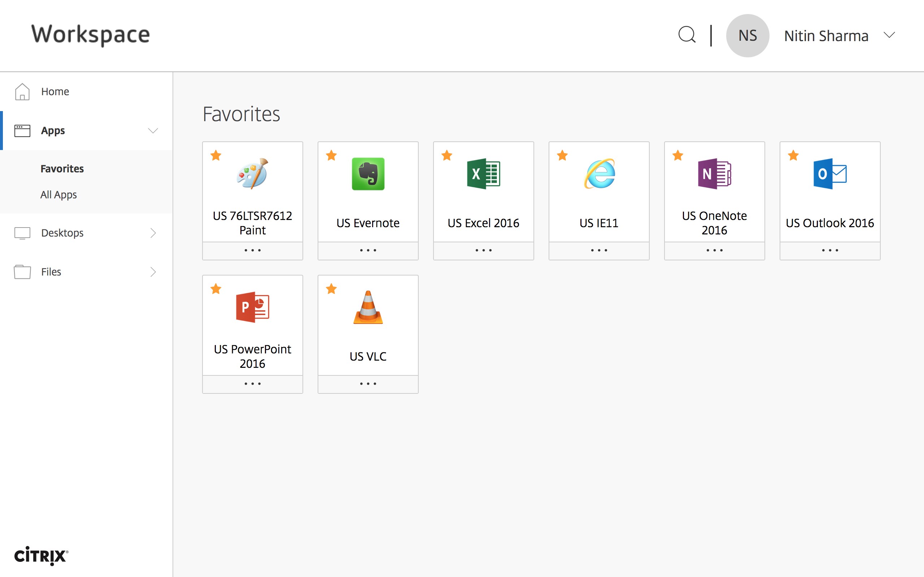Viewport: 924px width, 577px height.
Task: Launch the US 76LTSR7612 Paint icon
Action: [252, 174]
